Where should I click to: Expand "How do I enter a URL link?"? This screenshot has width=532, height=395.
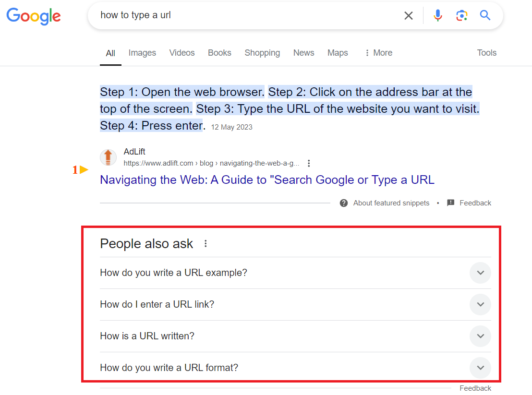tap(295, 304)
